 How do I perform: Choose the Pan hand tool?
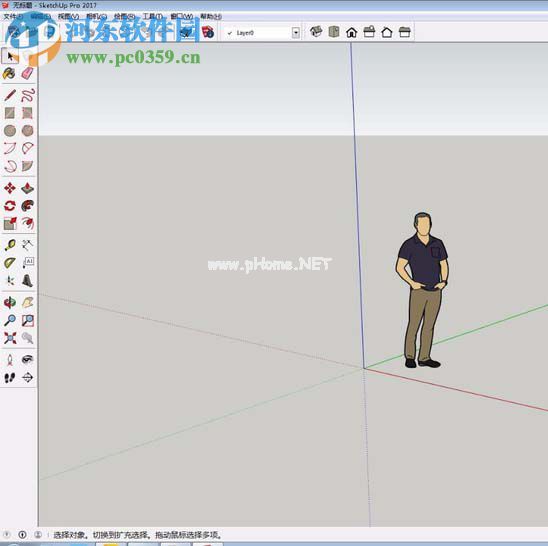(x=28, y=302)
